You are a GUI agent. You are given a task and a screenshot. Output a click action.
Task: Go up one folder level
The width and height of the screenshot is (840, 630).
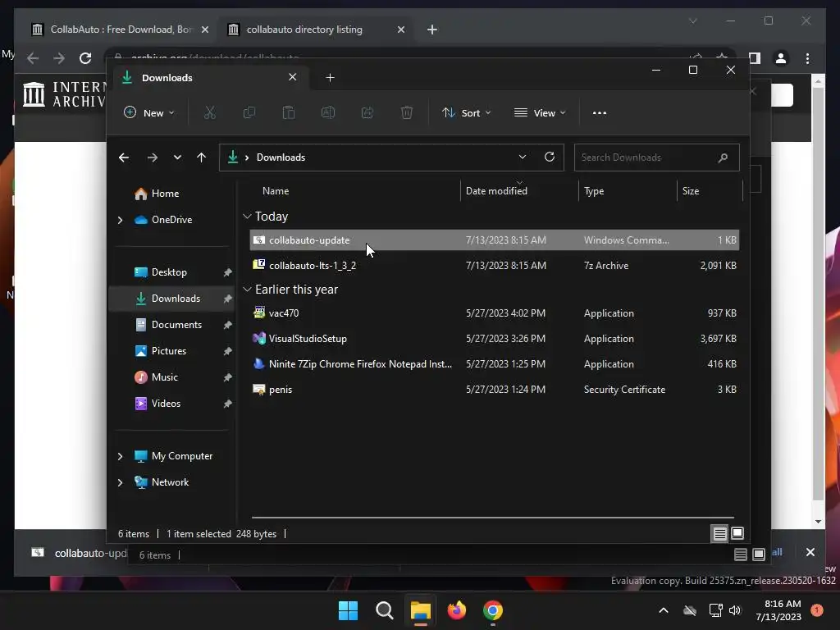202,157
